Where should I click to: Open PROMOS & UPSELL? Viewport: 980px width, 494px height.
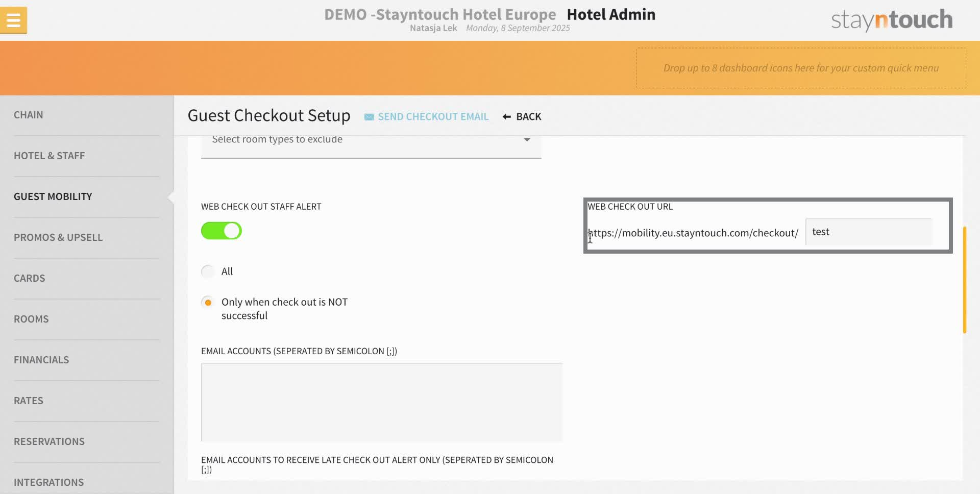58,237
